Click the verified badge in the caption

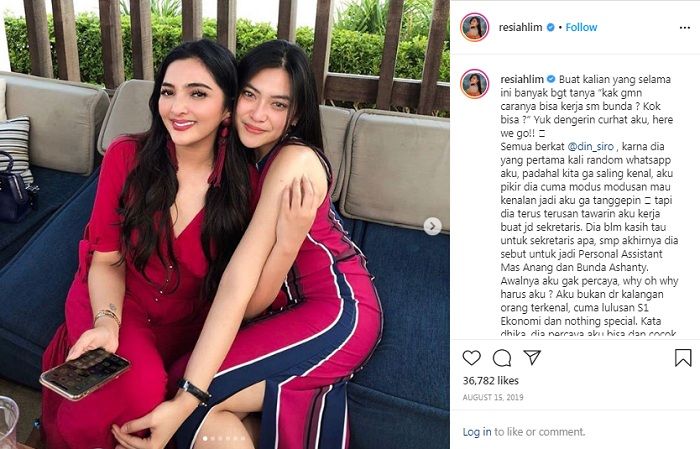click(551, 79)
